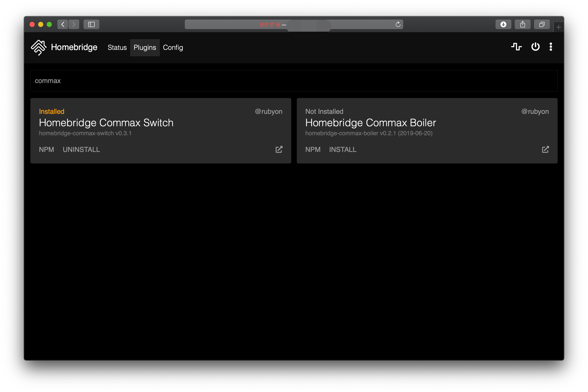Click the Safari share icon

click(x=522, y=24)
